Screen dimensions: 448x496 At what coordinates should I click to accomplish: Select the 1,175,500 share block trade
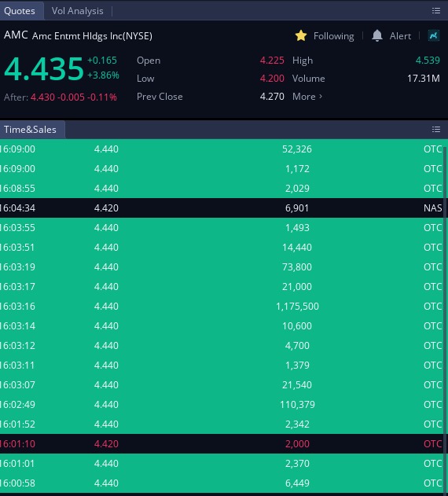[x=222, y=306]
